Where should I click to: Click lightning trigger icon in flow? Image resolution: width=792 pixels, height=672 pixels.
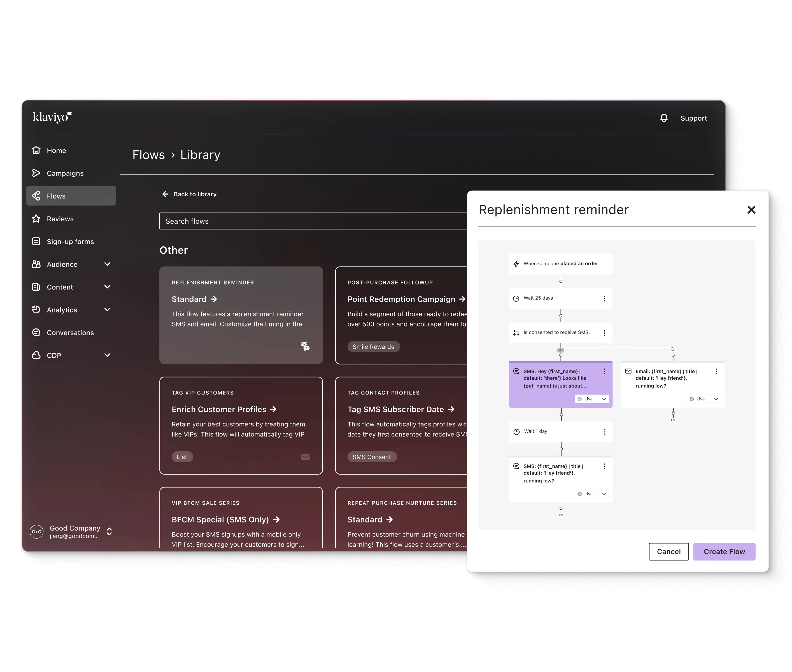click(516, 263)
